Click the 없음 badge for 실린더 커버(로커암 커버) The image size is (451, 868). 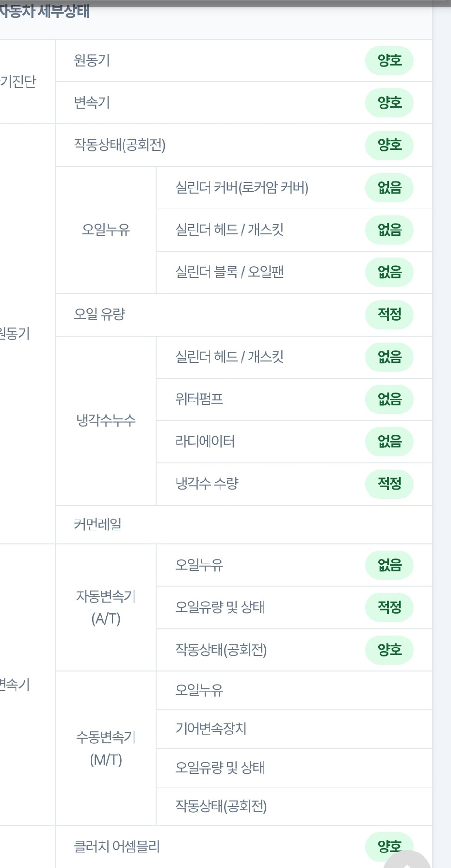click(389, 188)
